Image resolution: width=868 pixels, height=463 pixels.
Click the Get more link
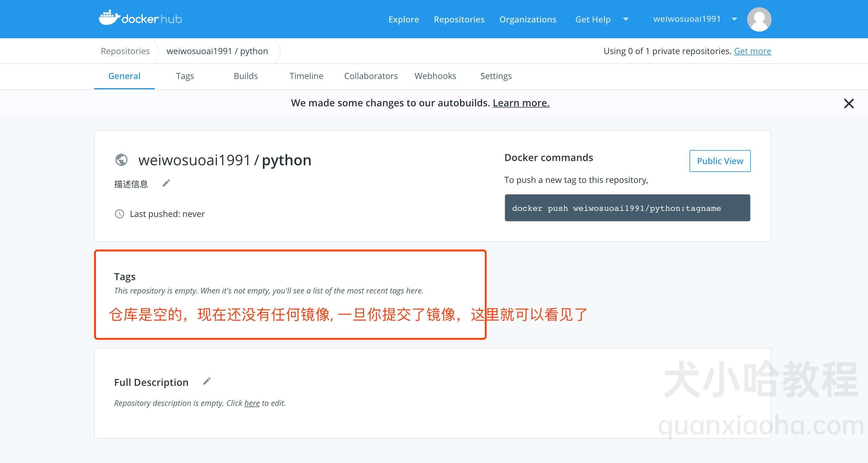(x=752, y=51)
